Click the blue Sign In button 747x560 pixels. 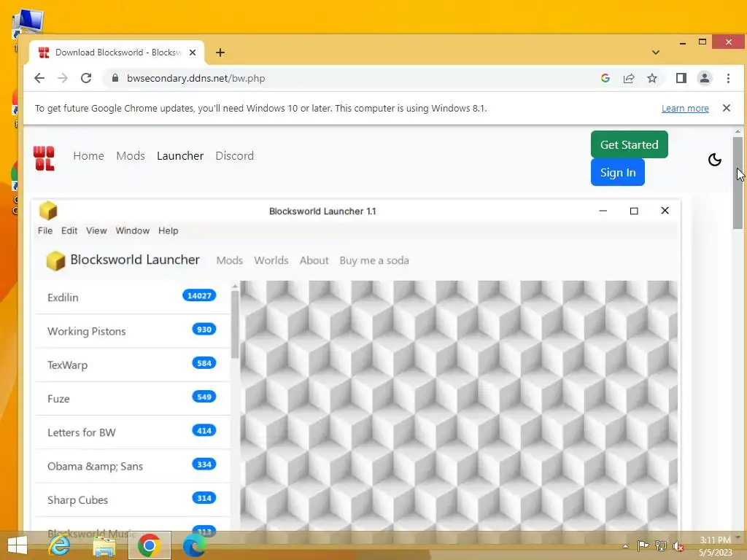tap(617, 172)
